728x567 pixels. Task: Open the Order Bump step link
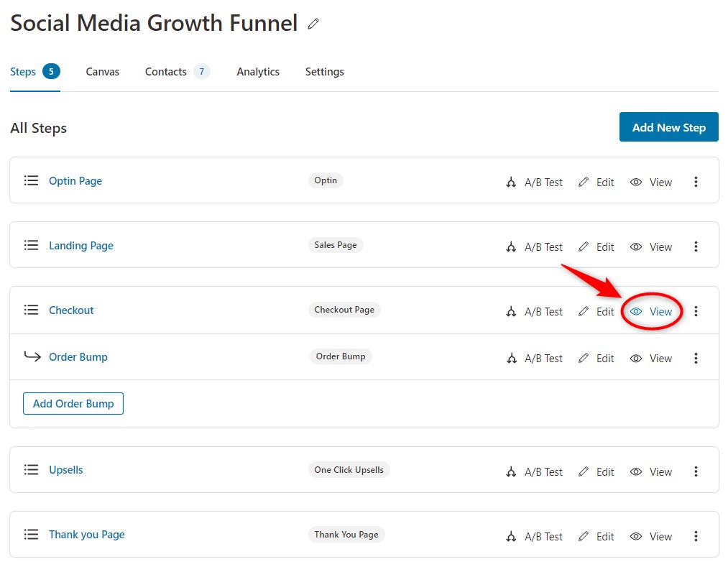tap(78, 356)
